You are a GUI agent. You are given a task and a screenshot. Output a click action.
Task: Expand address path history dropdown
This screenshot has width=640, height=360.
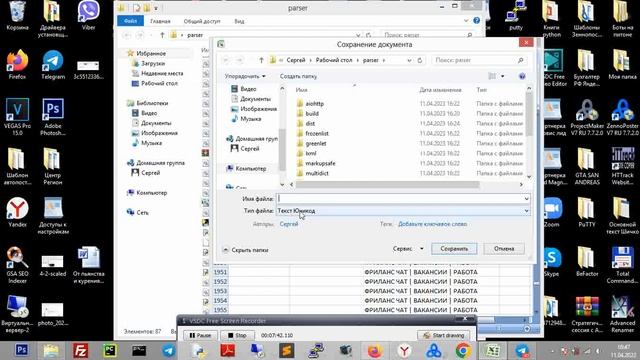tap(409, 60)
